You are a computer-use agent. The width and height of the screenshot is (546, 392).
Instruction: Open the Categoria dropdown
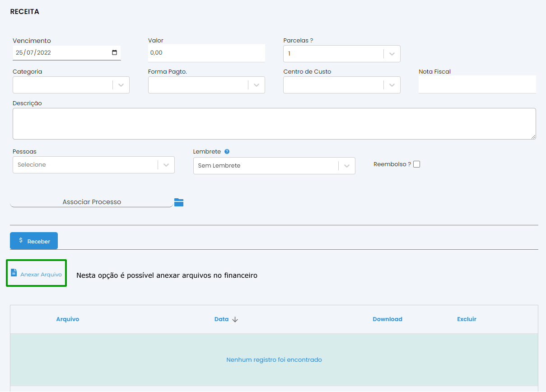(x=121, y=85)
